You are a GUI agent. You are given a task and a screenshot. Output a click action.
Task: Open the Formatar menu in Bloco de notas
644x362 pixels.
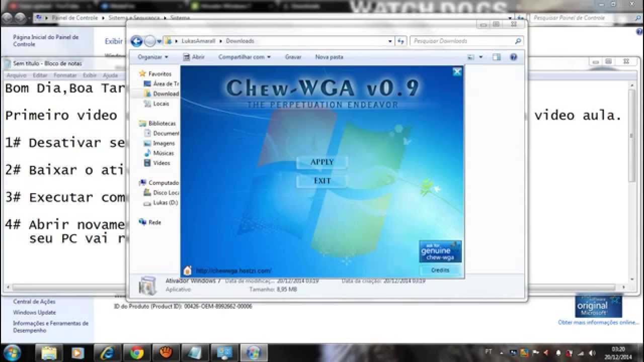(65, 75)
